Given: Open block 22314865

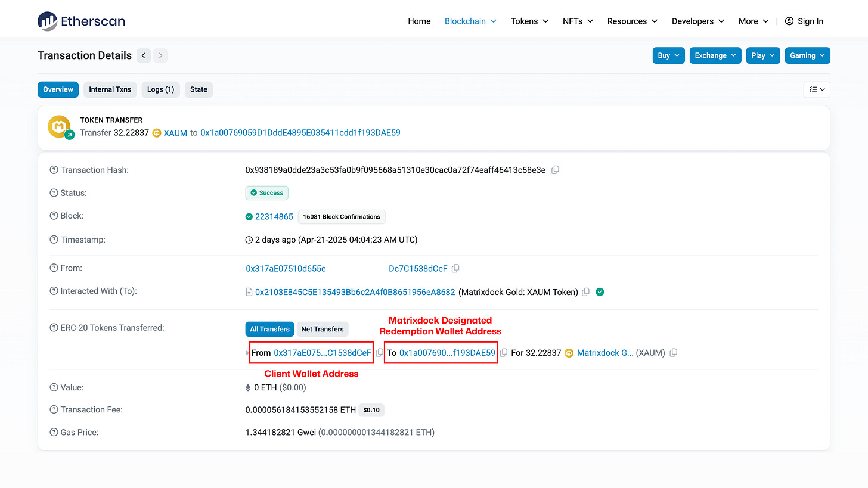Looking at the screenshot, I should coord(274,216).
